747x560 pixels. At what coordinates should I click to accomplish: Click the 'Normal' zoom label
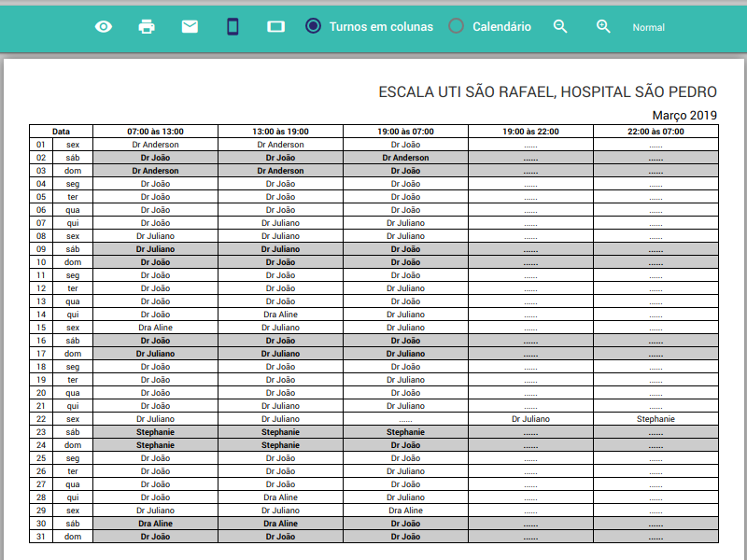coord(648,28)
